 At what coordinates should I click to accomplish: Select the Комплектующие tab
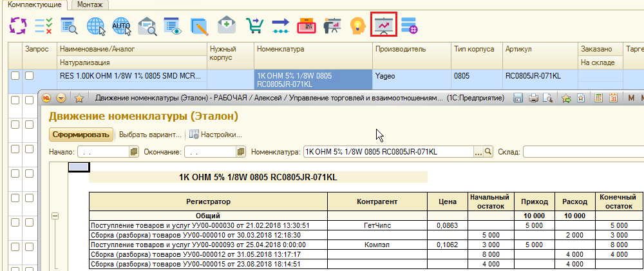click(x=34, y=5)
